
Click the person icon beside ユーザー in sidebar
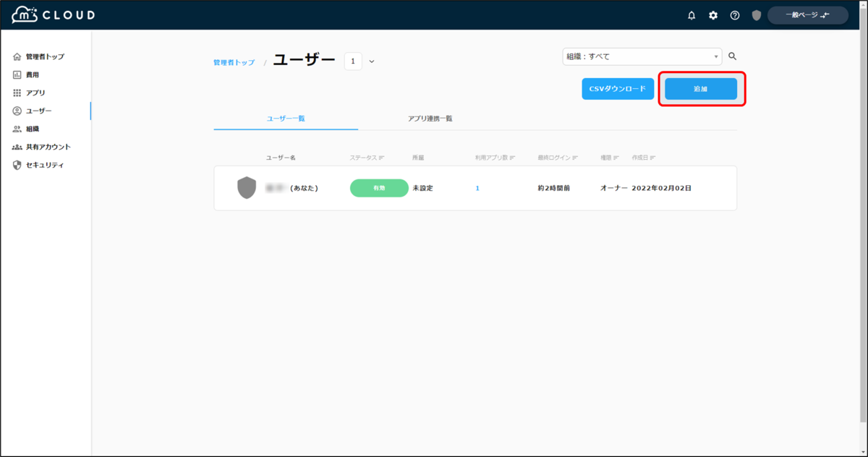click(17, 111)
